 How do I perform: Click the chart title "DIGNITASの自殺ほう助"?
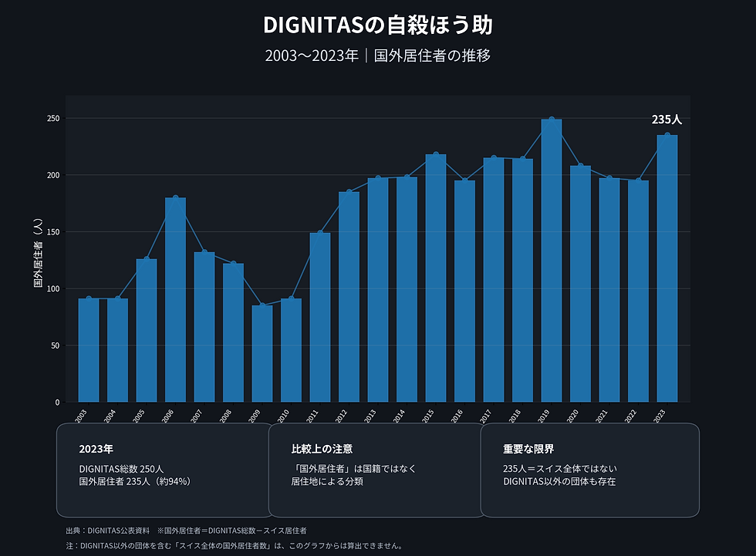(377, 25)
